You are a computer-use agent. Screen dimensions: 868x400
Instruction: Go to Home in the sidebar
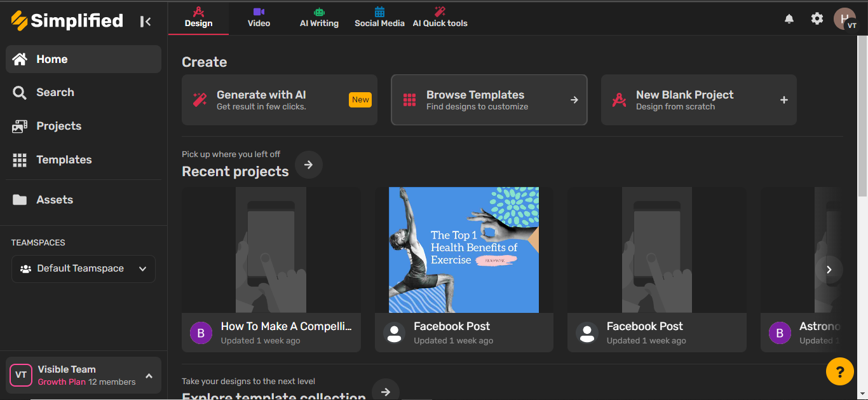(52, 59)
